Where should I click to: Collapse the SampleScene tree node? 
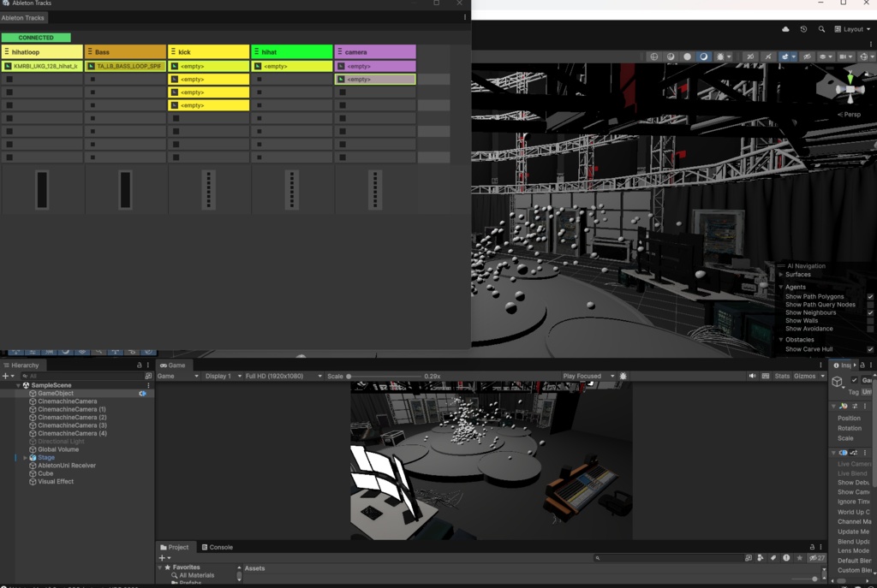tap(18, 385)
